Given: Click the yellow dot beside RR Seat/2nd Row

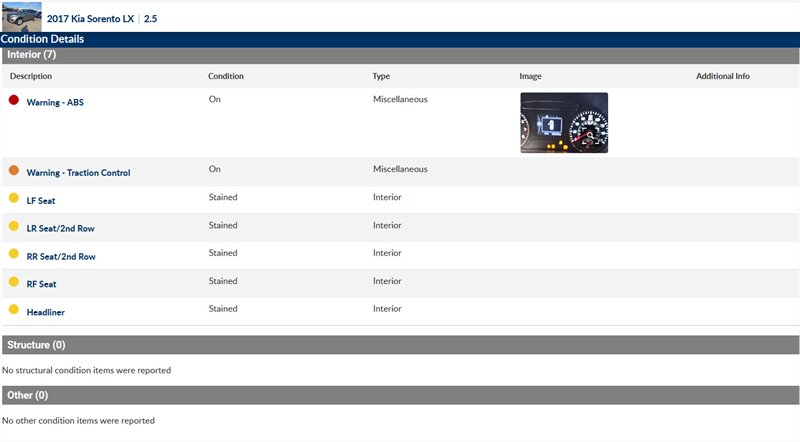Looking at the screenshot, I should [14, 255].
